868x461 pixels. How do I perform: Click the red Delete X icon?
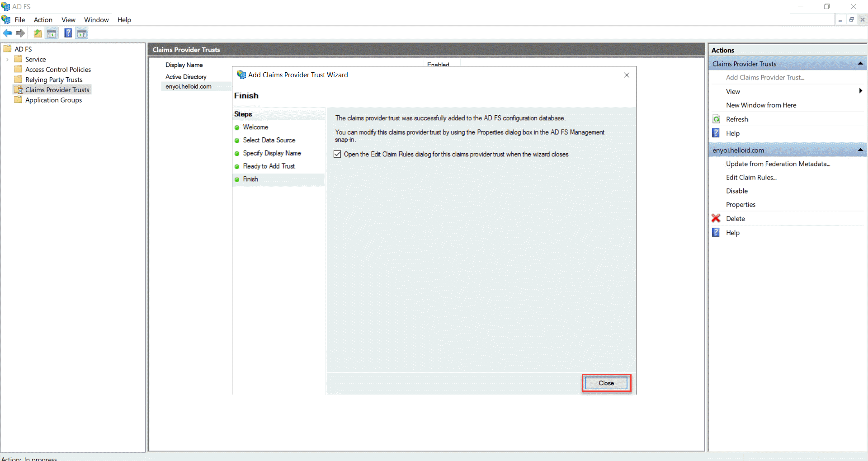[x=716, y=218]
